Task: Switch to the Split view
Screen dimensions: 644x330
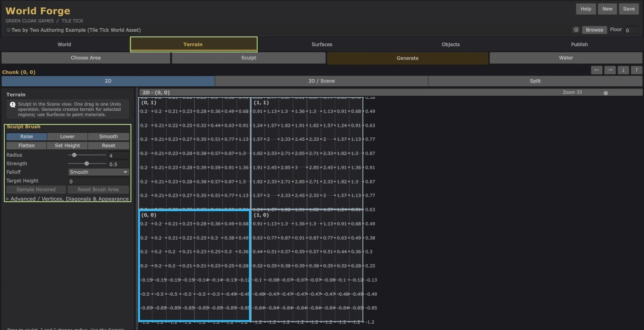Action: tap(535, 81)
